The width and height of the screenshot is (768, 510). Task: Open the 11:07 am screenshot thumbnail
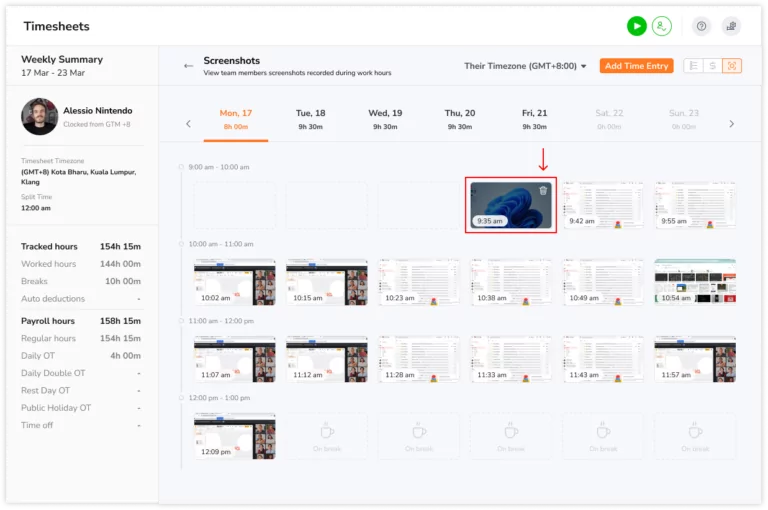coord(234,359)
